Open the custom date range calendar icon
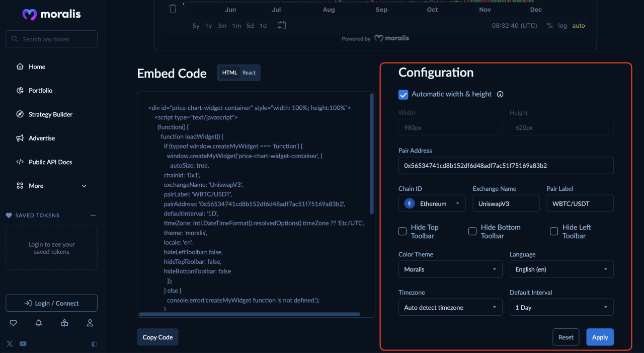 (282, 25)
